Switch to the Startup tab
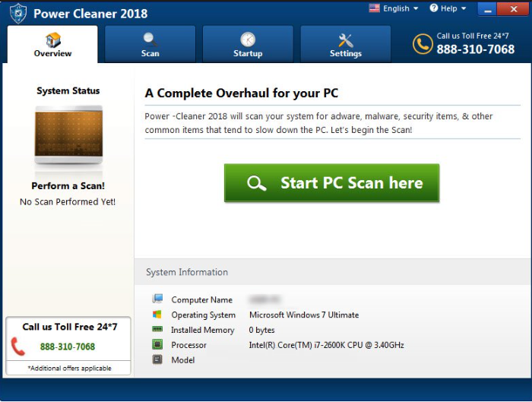 pyautogui.click(x=248, y=44)
